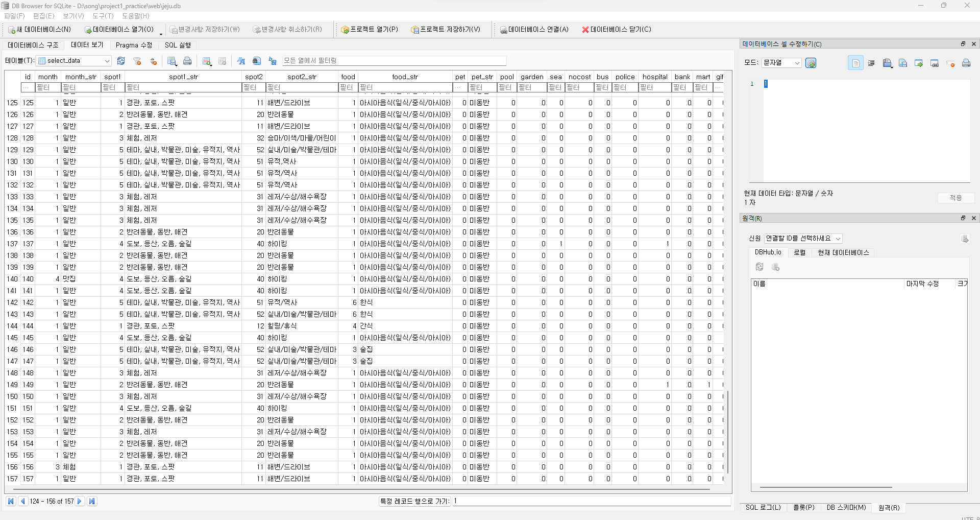Remove the current sort order
This screenshot has width=980, height=520.
(x=153, y=61)
